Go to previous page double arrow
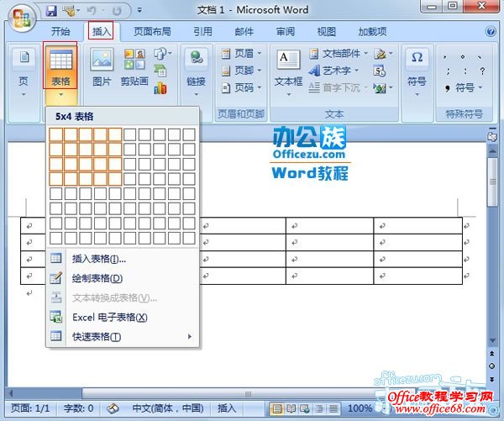The width and height of the screenshot is (504, 421). point(491,354)
